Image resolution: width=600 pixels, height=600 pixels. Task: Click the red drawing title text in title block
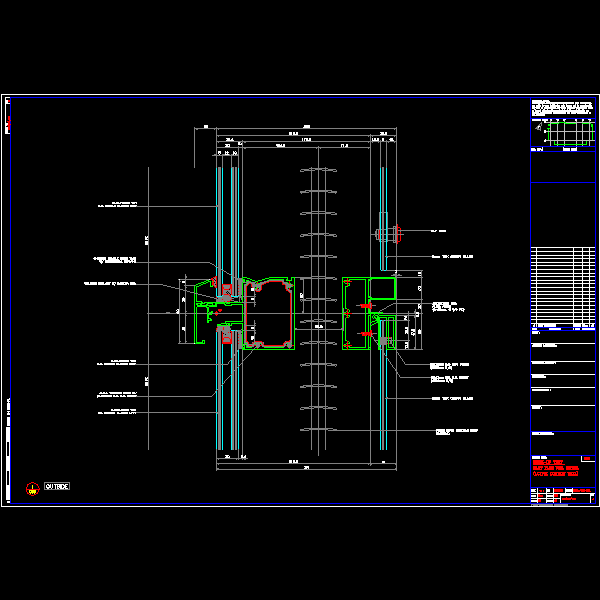click(x=556, y=468)
